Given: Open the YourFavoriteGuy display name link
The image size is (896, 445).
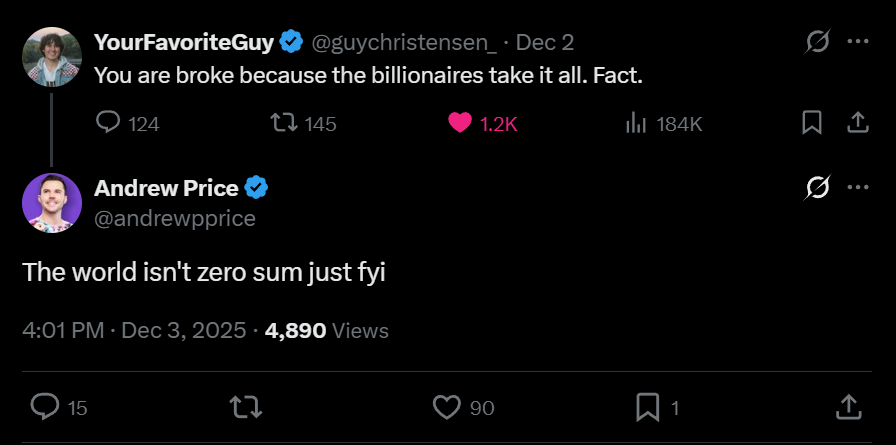Looking at the screenshot, I should [x=185, y=42].
